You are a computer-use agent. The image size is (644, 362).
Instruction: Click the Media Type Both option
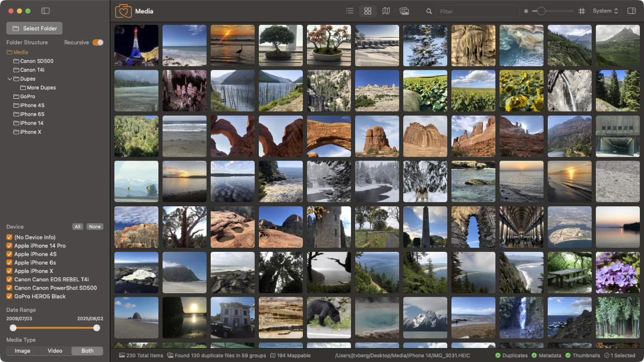pyautogui.click(x=87, y=351)
